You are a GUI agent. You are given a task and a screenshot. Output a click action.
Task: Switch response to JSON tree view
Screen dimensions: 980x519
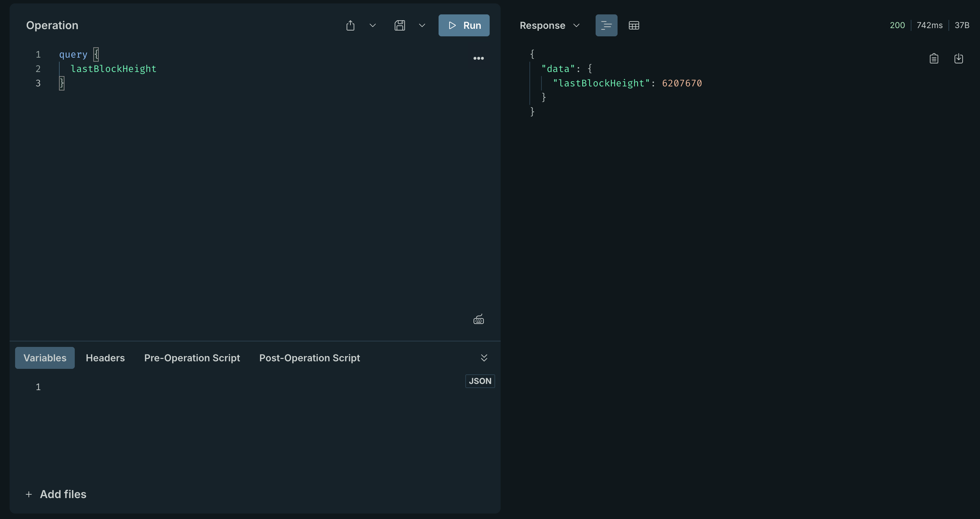coord(606,25)
